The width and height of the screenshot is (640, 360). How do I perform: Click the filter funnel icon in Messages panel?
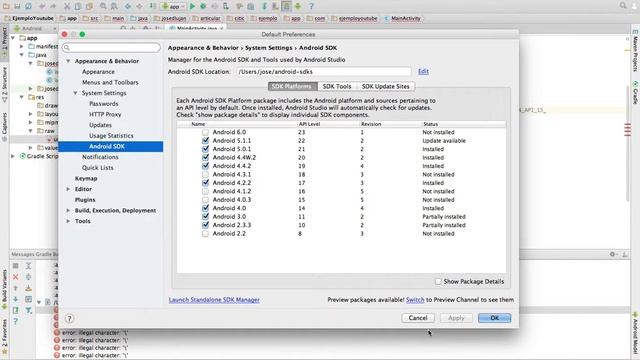point(29,311)
